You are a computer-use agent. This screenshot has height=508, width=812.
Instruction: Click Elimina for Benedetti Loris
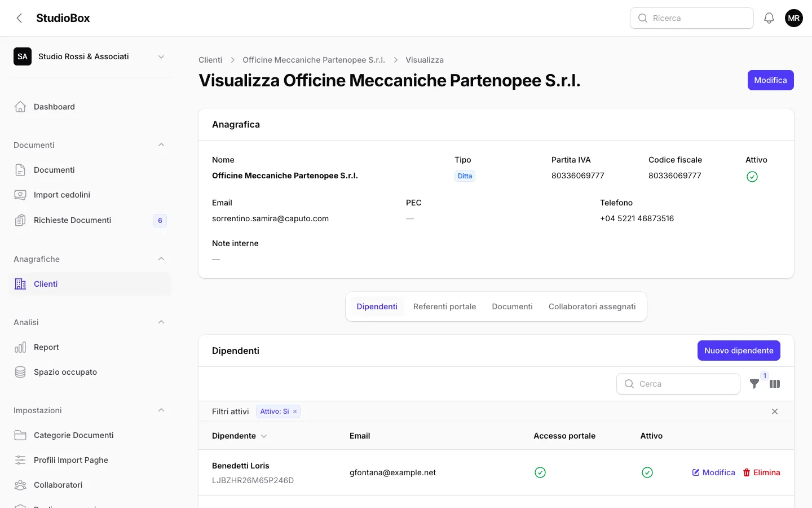[761, 472]
